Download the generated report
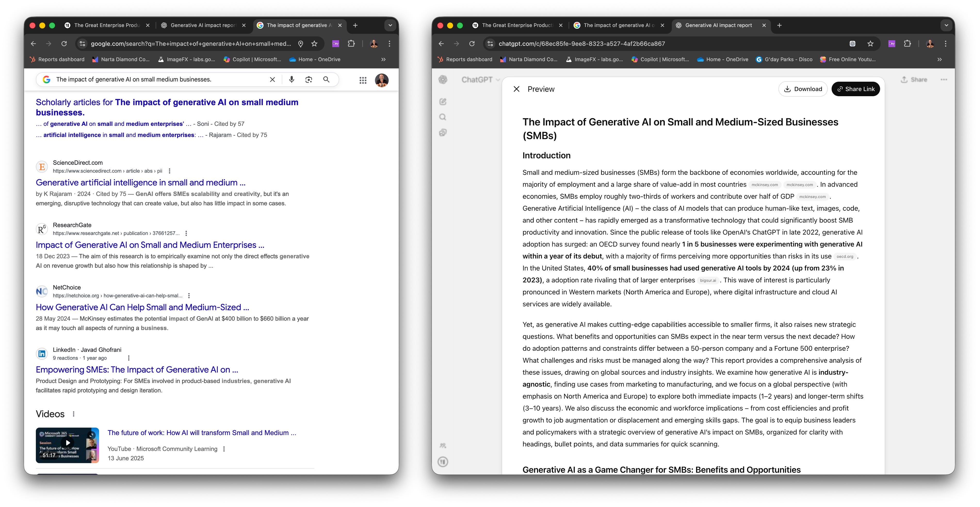The height and width of the screenshot is (507, 980). (x=803, y=89)
